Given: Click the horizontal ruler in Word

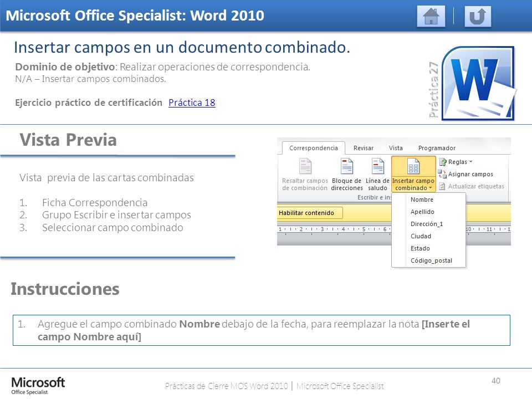Looking at the screenshot, I should pyautogui.click(x=334, y=229).
